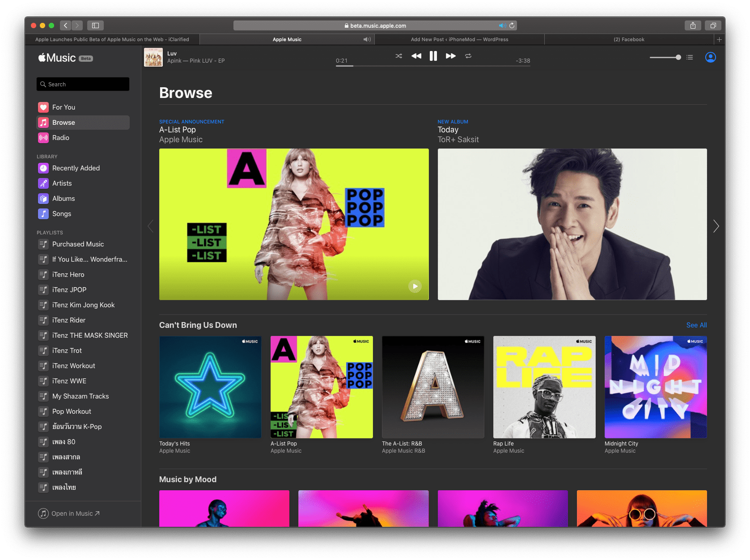Open the Up Next queue list
The height and width of the screenshot is (560, 750).
(x=689, y=57)
